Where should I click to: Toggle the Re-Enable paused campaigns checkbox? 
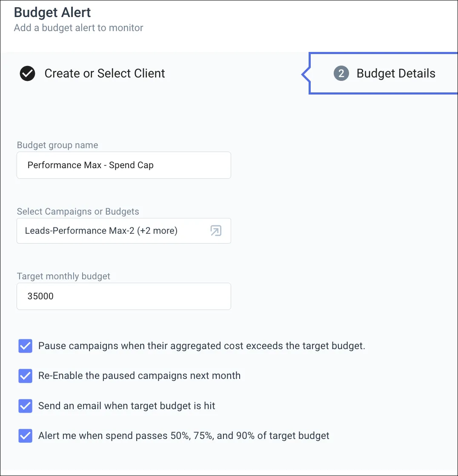(x=26, y=376)
